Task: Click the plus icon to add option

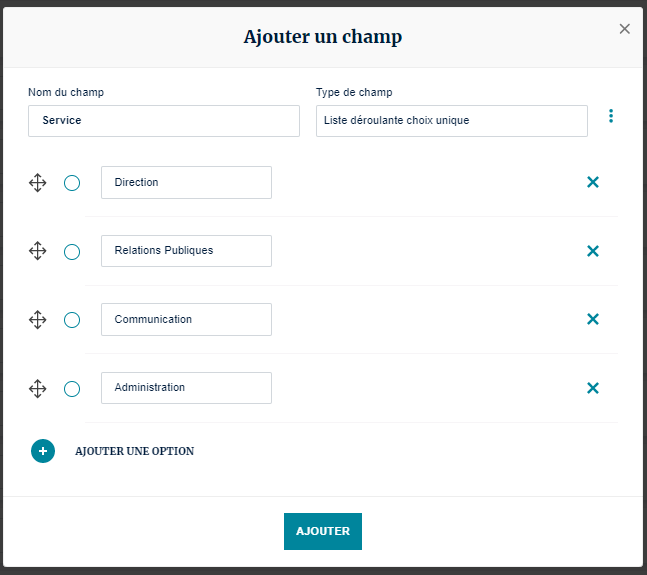Action: (x=43, y=451)
